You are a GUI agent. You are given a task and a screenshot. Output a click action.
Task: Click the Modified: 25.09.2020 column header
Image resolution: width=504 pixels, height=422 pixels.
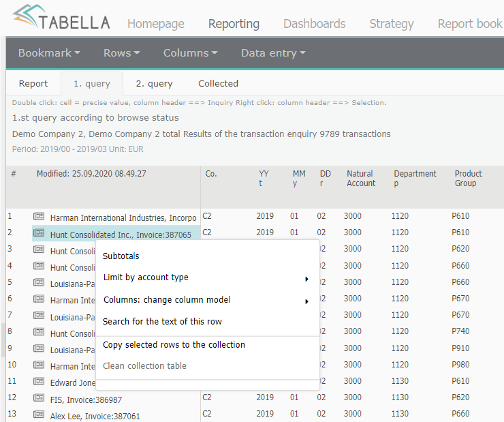click(x=91, y=174)
